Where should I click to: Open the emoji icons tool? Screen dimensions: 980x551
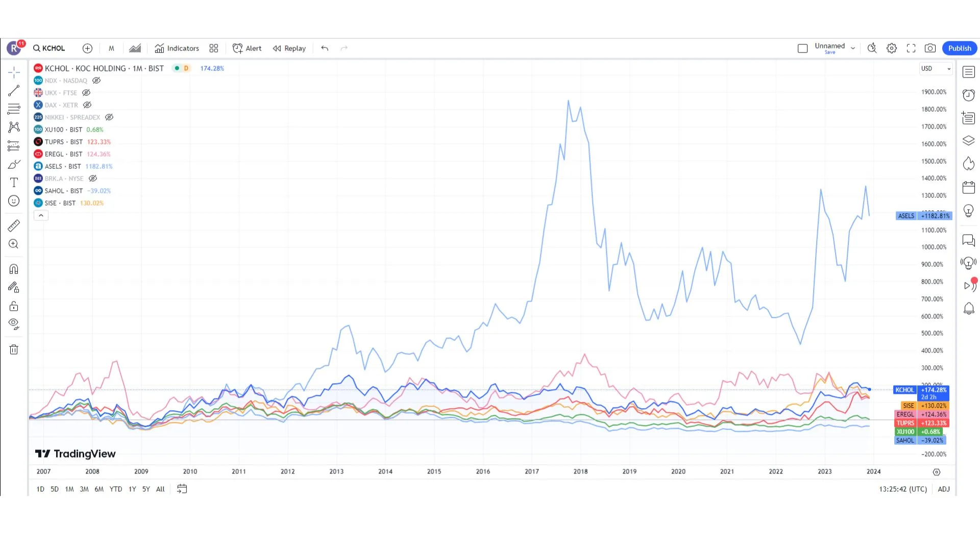pyautogui.click(x=14, y=201)
